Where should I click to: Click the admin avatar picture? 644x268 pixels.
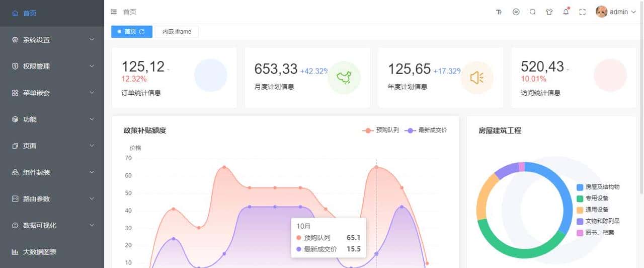pyautogui.click(x=601, y=12)
